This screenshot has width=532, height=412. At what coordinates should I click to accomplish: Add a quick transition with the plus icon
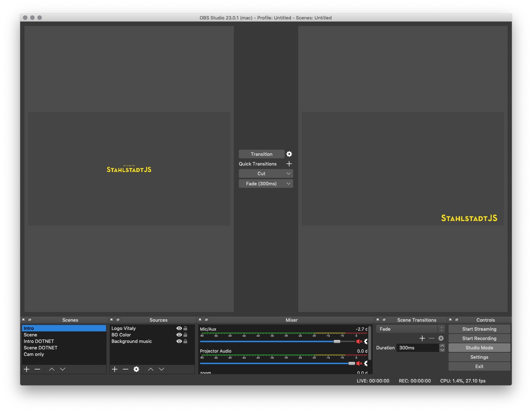click(x=289, y=164)
